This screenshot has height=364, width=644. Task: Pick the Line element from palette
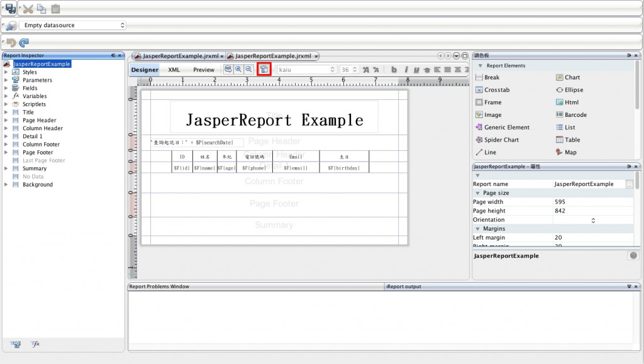point(486,152)
